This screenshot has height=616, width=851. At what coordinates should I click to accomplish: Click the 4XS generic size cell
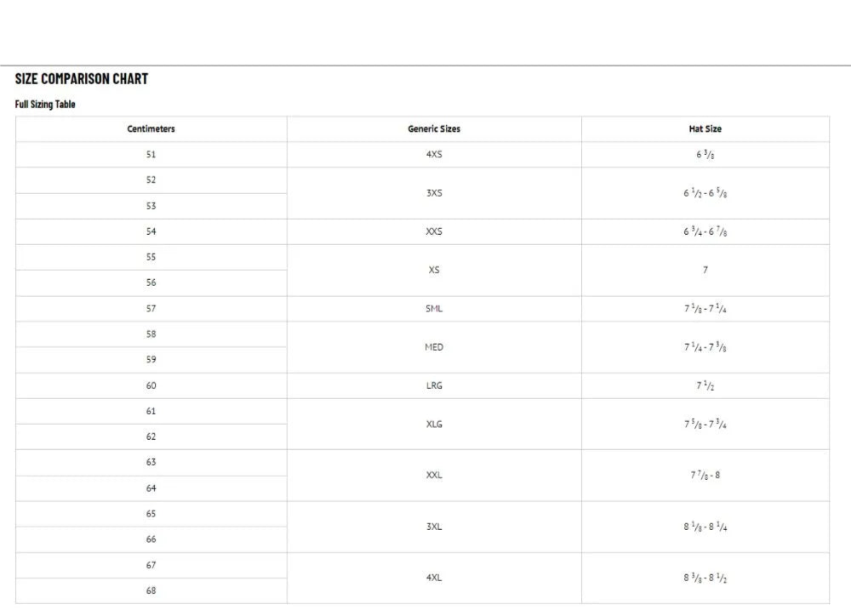pyautogui.click(x=434, y=155)
